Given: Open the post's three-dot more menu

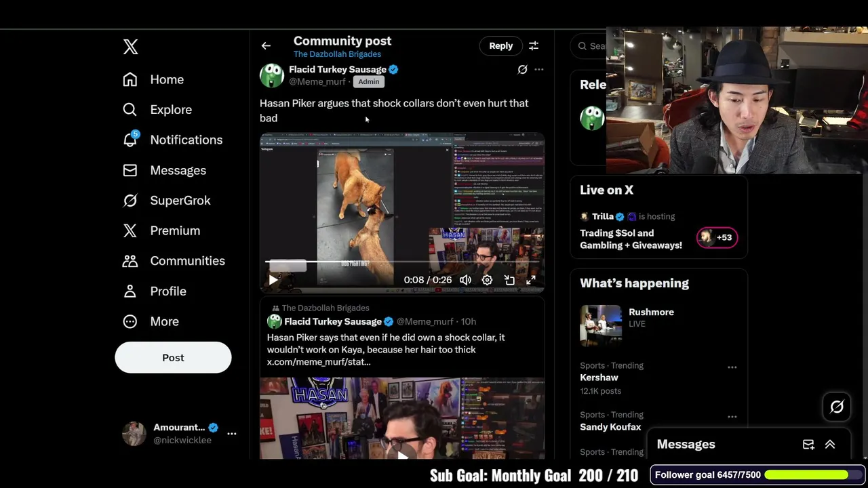Looking at the screenshot, I should click(x=539, y=69).
